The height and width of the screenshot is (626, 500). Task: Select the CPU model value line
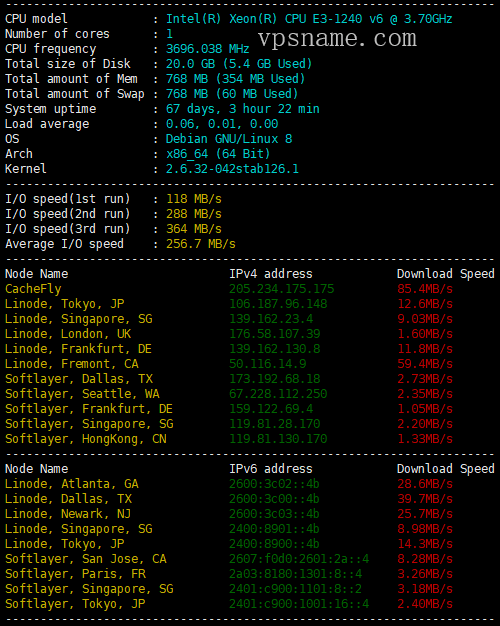309,19
